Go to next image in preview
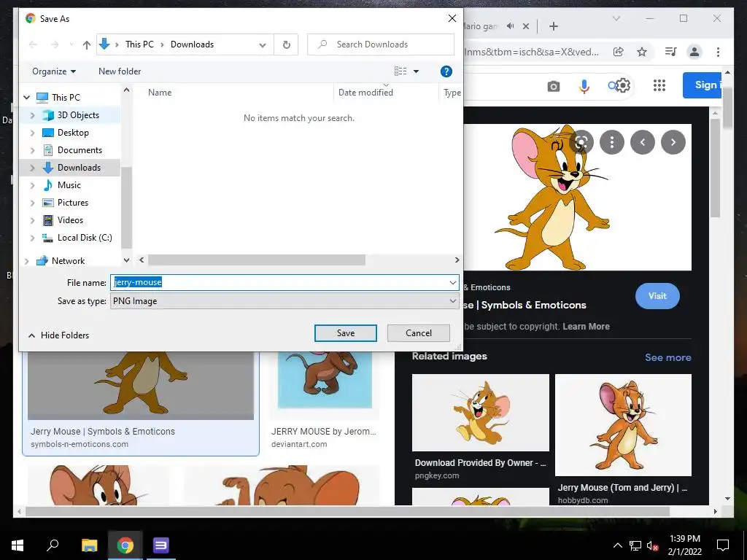Viewport: 747px width, 560px height. tap(673, 142)
